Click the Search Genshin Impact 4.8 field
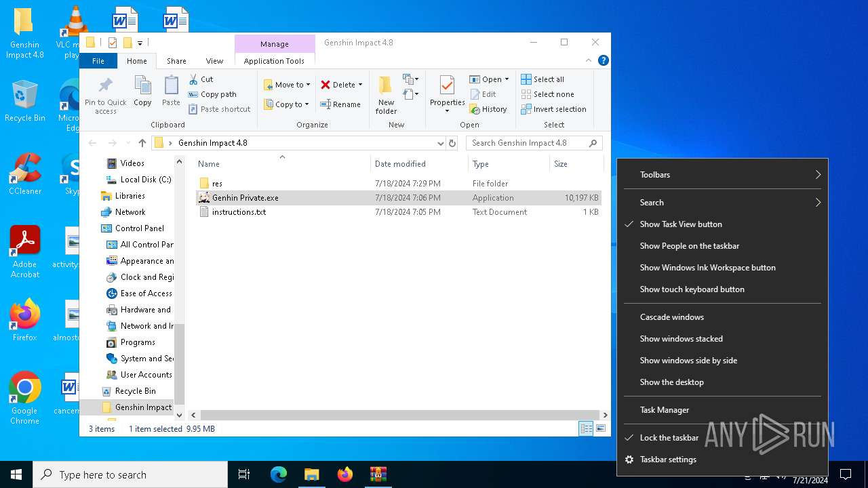The image size is (868, 488). [x=534, y=143]
